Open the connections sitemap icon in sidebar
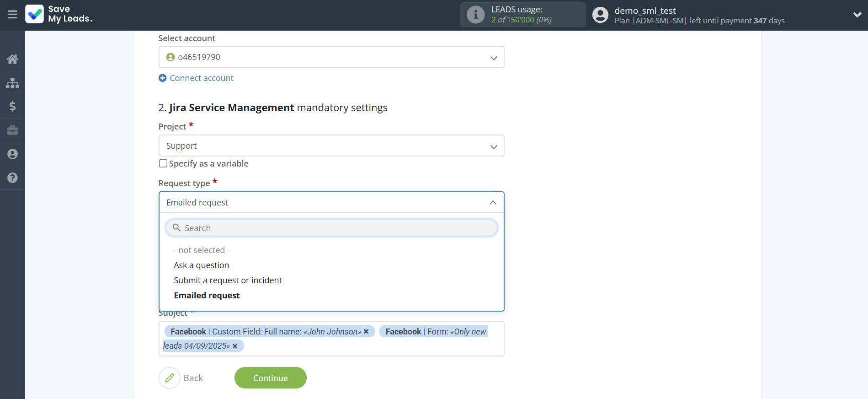The height and width of the screenshot is (399, 868). (x=12, y=83)
